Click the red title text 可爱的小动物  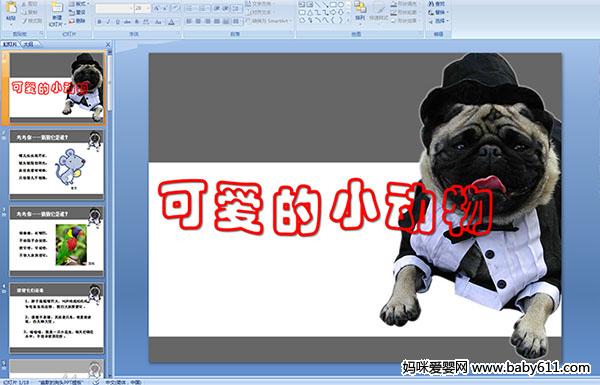(x=326, y=207)
